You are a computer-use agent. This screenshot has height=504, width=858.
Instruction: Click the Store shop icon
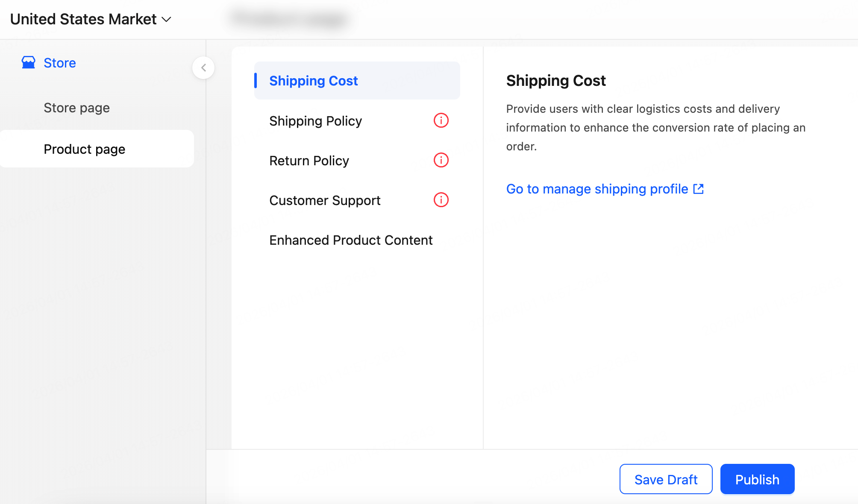(28, 62)
